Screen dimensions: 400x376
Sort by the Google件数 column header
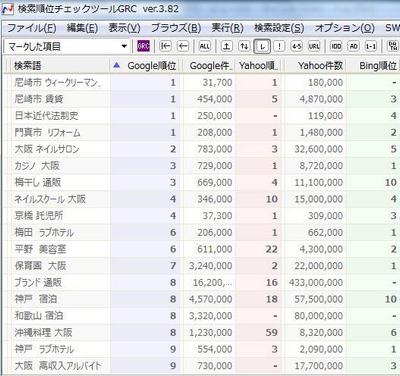point(208,66)
